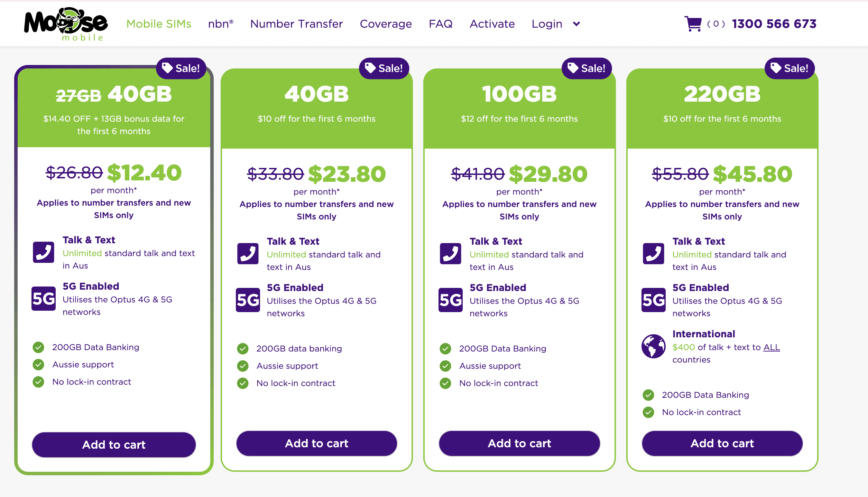Viewport: 868px width, 497px height.
Task: Click the checkmark next to 200GB data banking in the $23.80 plan
Action: (x=243, y=349)
